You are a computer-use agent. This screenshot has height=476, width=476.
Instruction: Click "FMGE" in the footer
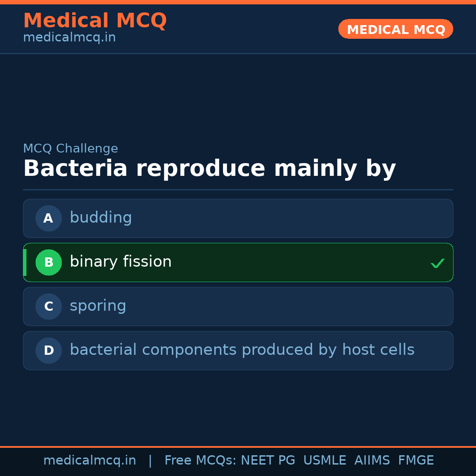[x=416, y=461]
